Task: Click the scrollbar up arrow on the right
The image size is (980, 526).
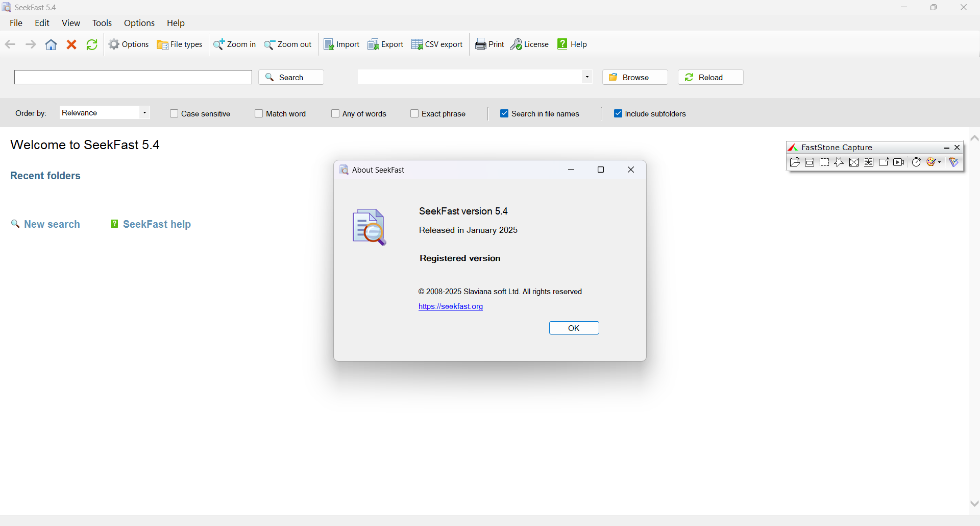Action: click(x=974, y=138)
